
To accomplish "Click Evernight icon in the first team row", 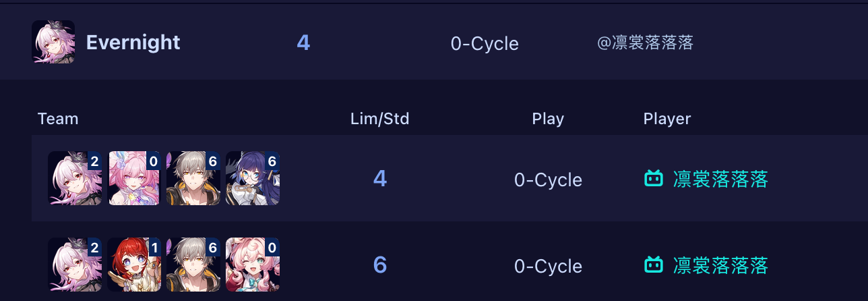I will 75,178.
